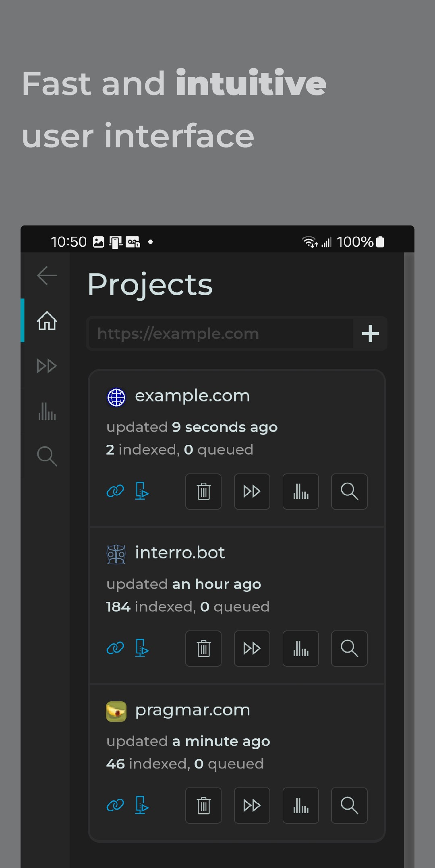
Task: View reports for example.com project
Action: (300, 492)
